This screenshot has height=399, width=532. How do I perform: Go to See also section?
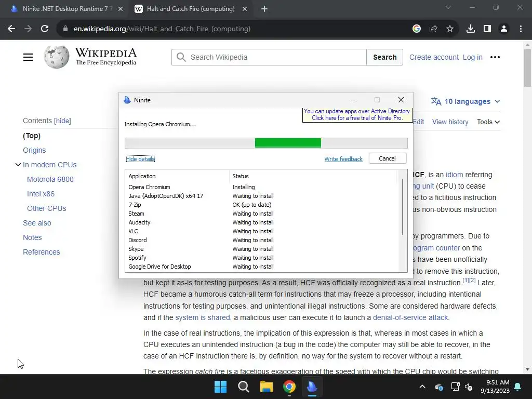point(37,223)
